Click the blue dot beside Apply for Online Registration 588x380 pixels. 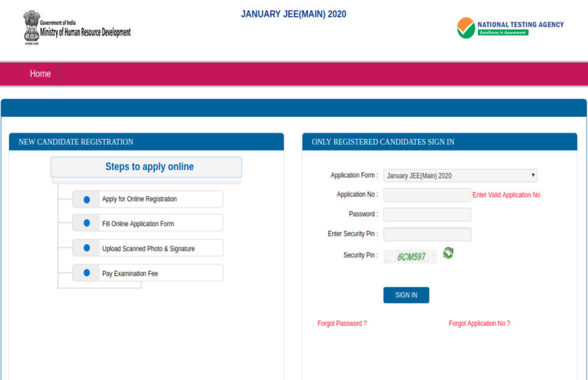[x=86, y=200]
